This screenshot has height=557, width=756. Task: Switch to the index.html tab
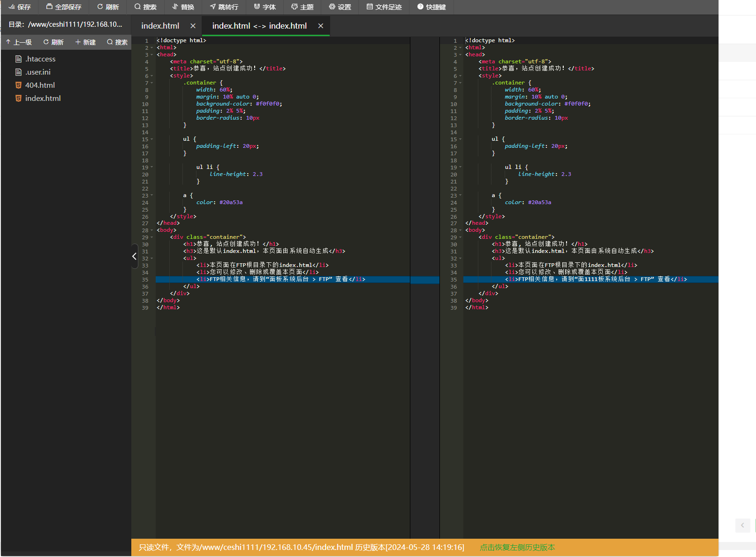[x=160, y=26]
